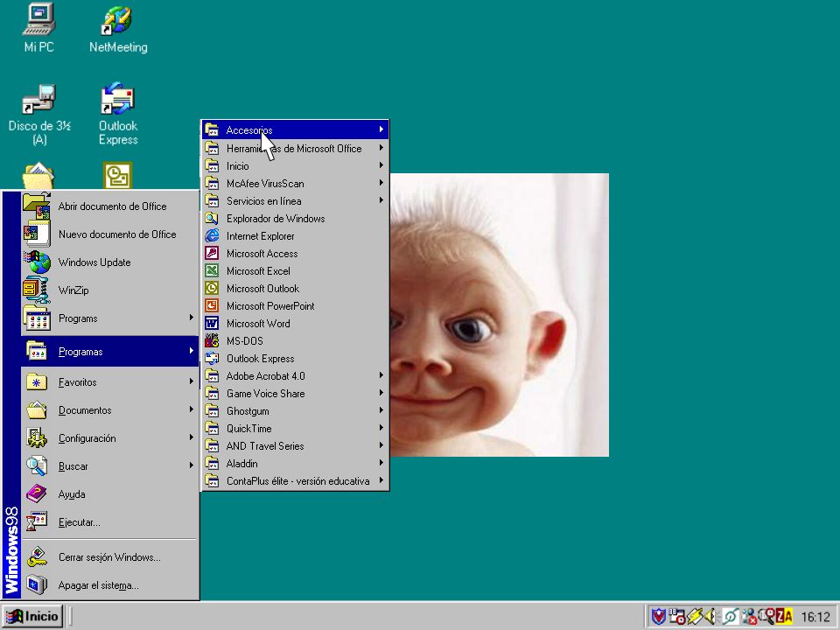The height and width of the screenshot is (630, 840).
Task: Open the Buscar submenu
Action: [x=110, y=466]
